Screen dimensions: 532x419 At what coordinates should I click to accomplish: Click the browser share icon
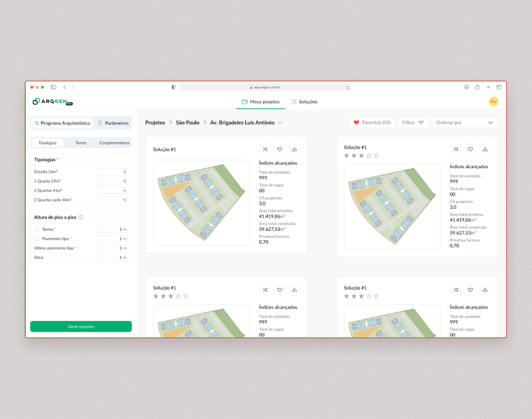(x=477, y=87)
